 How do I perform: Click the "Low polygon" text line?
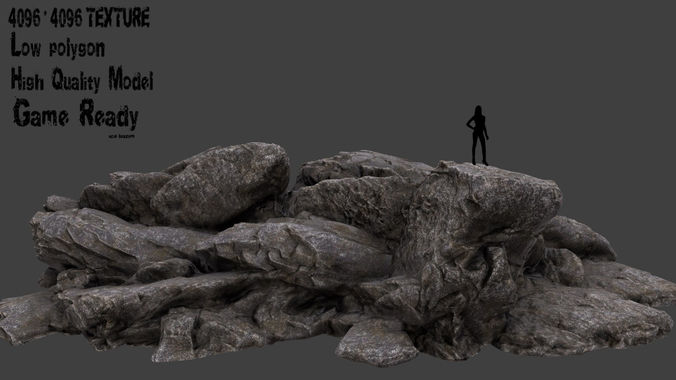pyautogui.click(x=57, y=46)
